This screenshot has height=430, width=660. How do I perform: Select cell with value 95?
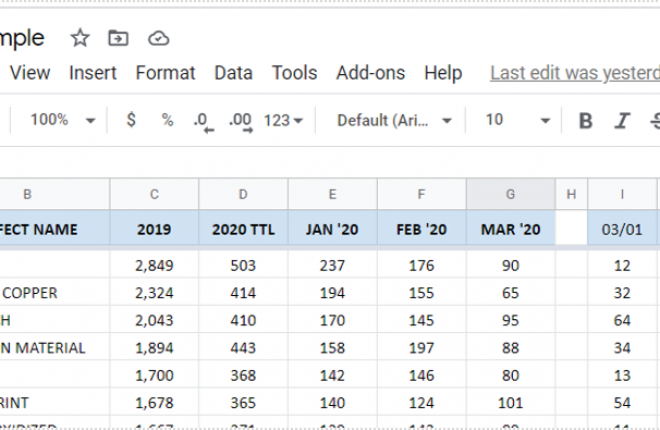pos(511,320)
